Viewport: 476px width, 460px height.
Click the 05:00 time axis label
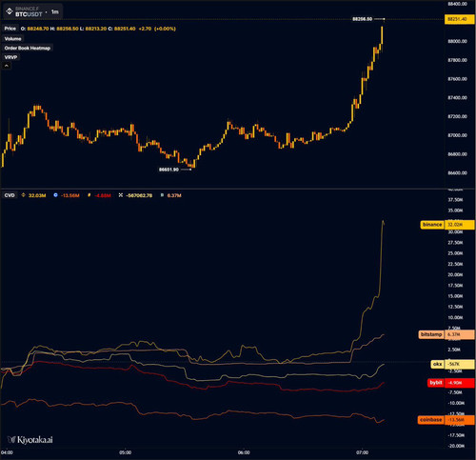126,452
